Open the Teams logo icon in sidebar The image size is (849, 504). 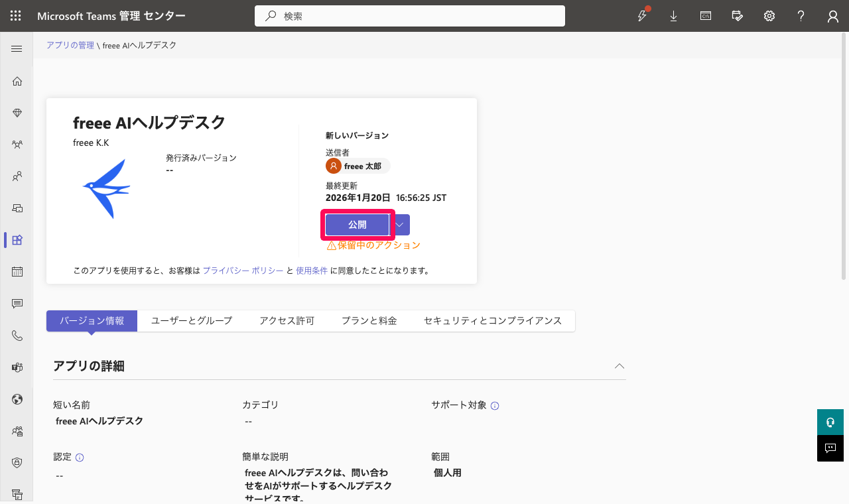pyautogui.click(x=17, y=367)
